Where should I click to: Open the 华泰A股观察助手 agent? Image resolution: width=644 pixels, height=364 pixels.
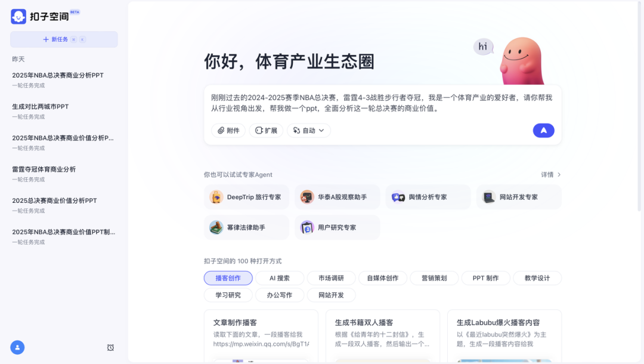point(337,197)
